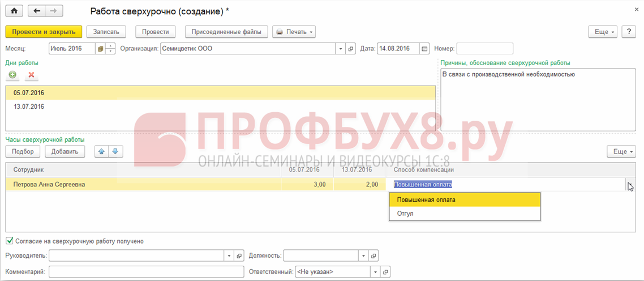Click Провести и закрыть button

(44, 32)
